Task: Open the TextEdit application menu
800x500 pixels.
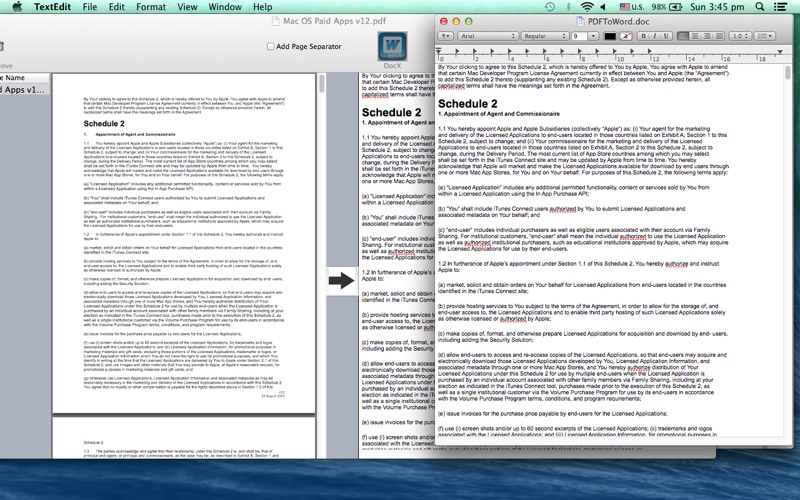Action: [x=53, y=7]
